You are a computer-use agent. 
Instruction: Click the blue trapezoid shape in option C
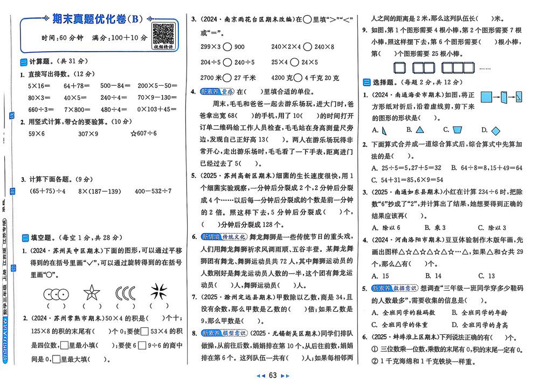click(459, 130)
